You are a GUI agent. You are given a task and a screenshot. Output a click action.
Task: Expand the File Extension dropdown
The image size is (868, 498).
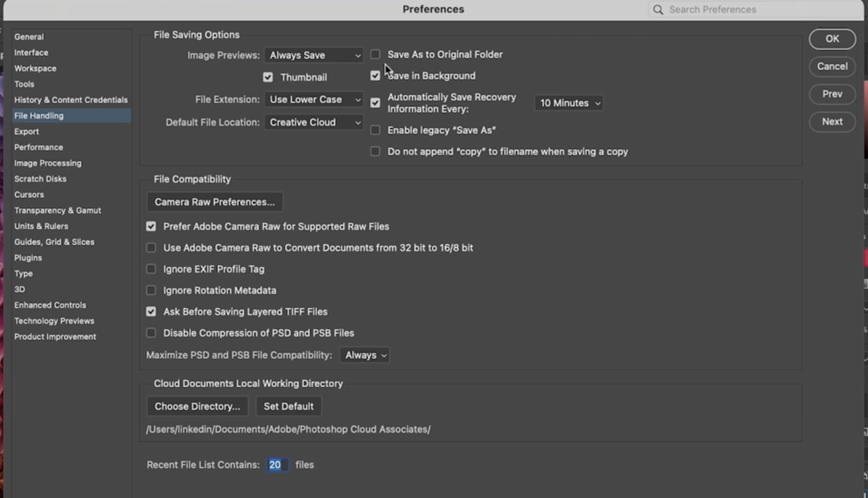(x=314, y=99)
